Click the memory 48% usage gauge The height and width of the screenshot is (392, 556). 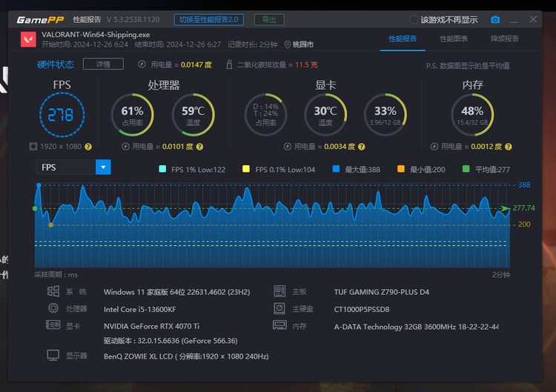point(472,115)
